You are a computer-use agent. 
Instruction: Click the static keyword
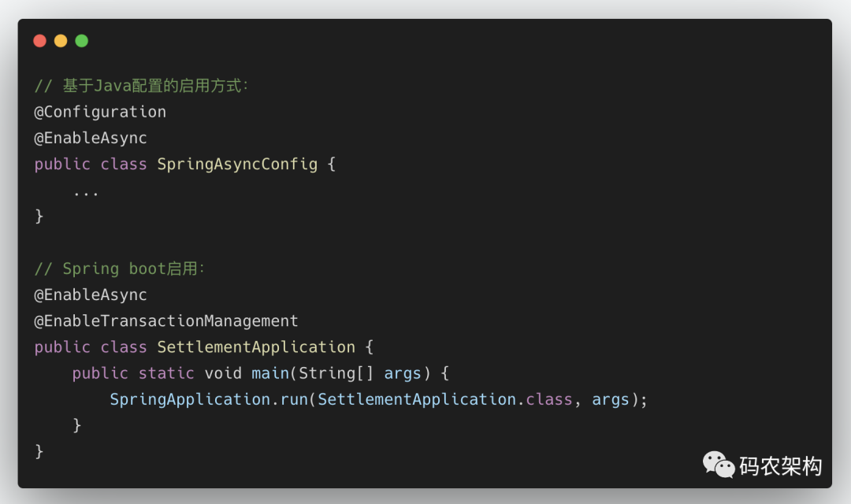tap(166, 372)
